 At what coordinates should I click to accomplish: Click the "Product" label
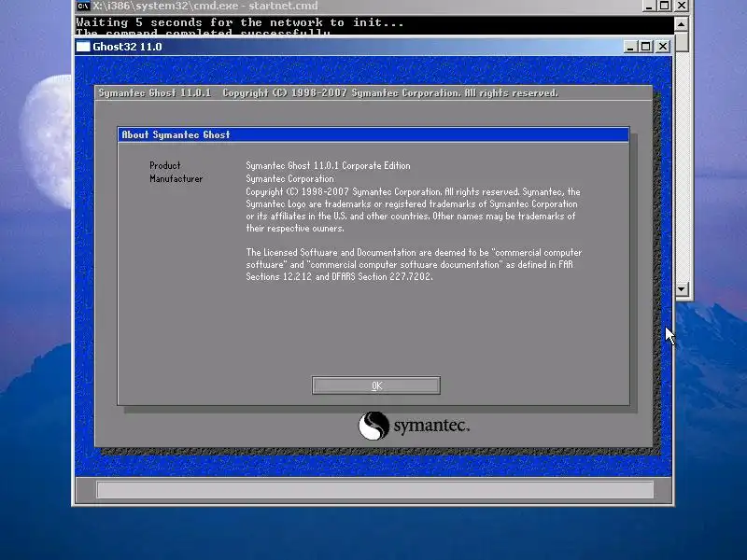coord(165,166)
